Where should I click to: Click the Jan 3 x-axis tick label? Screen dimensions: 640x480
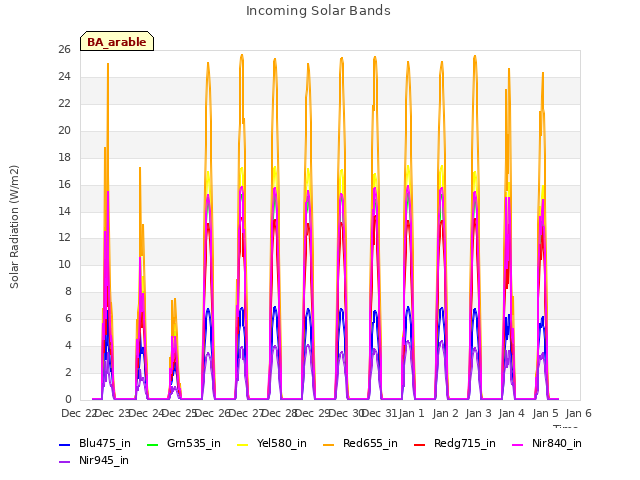pos(478,413)
